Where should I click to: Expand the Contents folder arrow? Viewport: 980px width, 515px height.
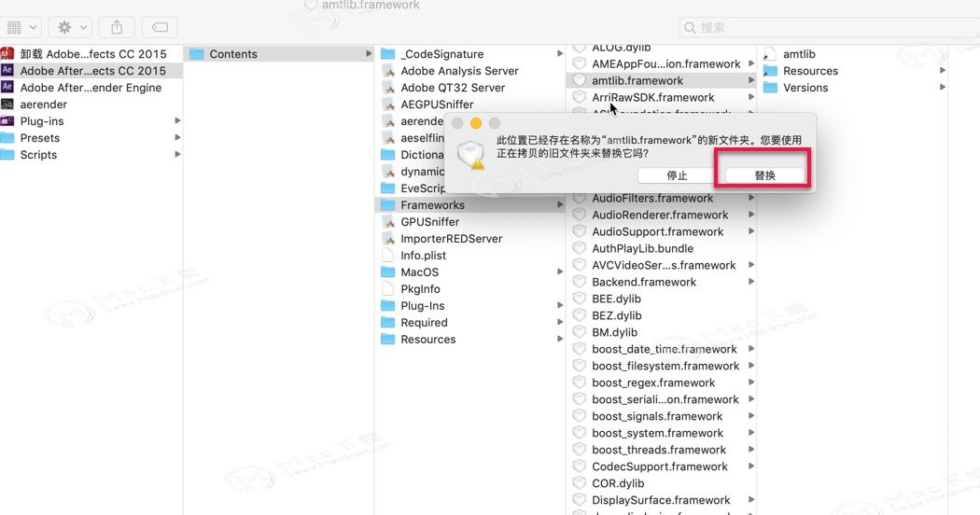coord(369,54)
